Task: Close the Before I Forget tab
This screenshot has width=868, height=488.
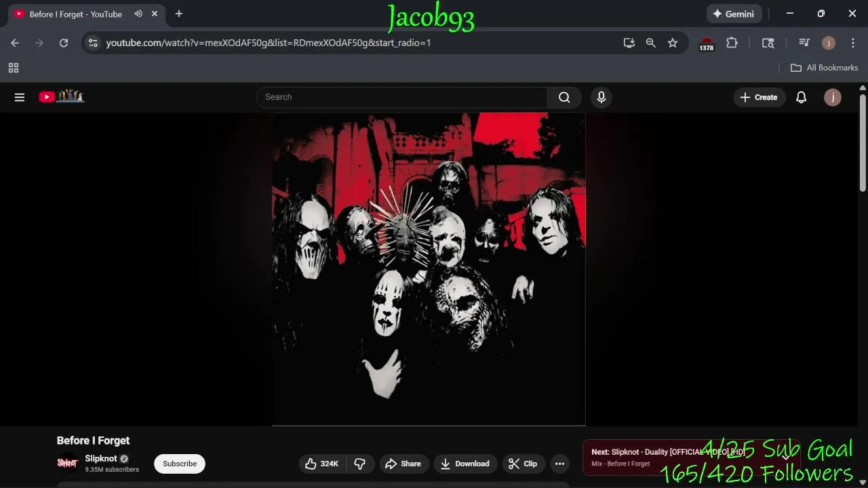Action: [155, 14]
